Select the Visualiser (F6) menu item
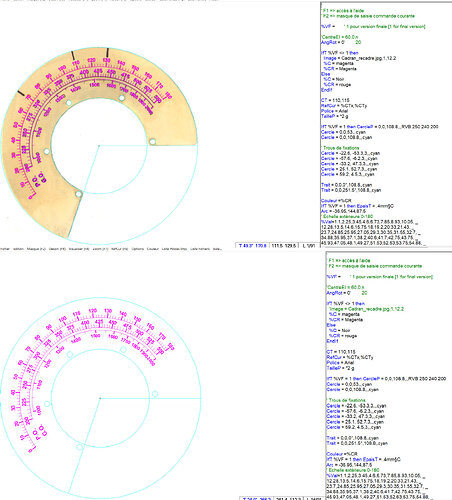This screenshot has width=452, height=500. pos(79,249)
